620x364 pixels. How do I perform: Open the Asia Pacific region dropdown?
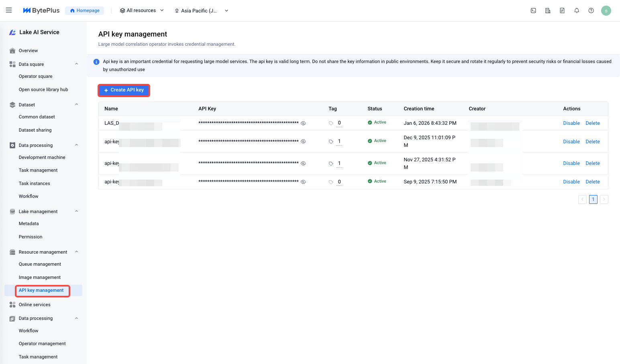click(201, 11)
